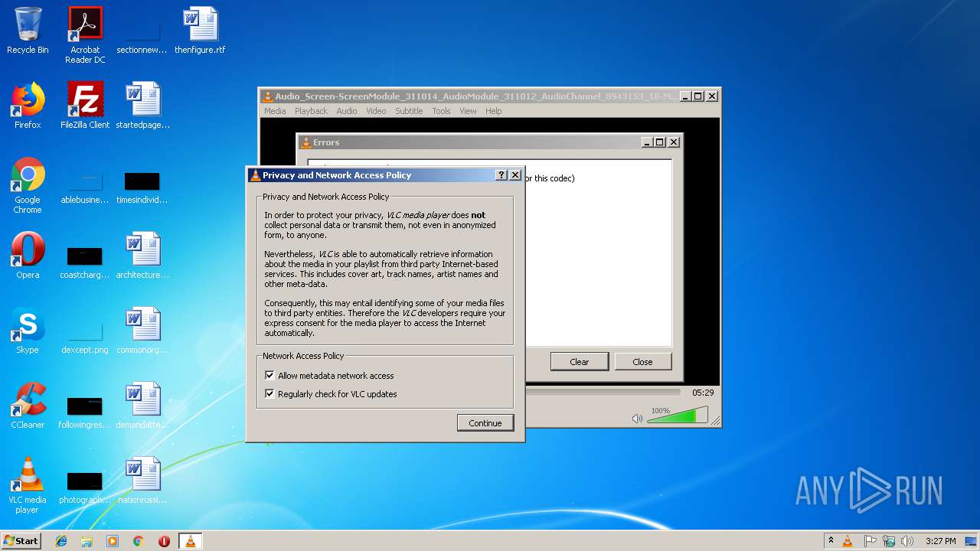Mute audio with VLC speaker icon
This screenshot has height=551, width=980.
(637, 419)
